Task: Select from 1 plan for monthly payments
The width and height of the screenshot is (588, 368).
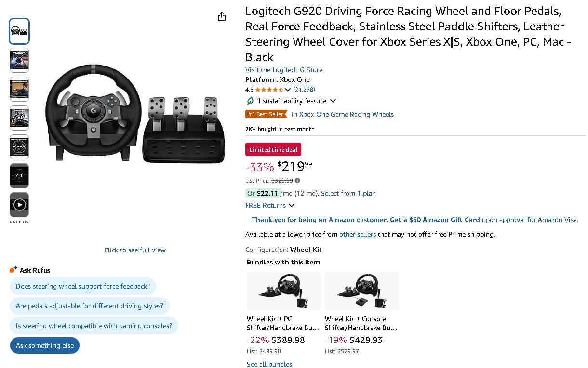Action: click(348, 193)
